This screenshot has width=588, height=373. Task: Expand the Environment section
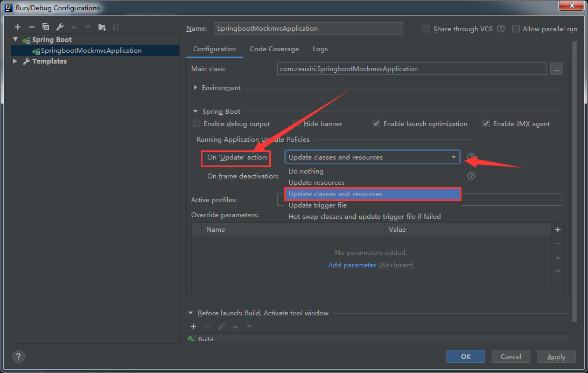[195, 88]
